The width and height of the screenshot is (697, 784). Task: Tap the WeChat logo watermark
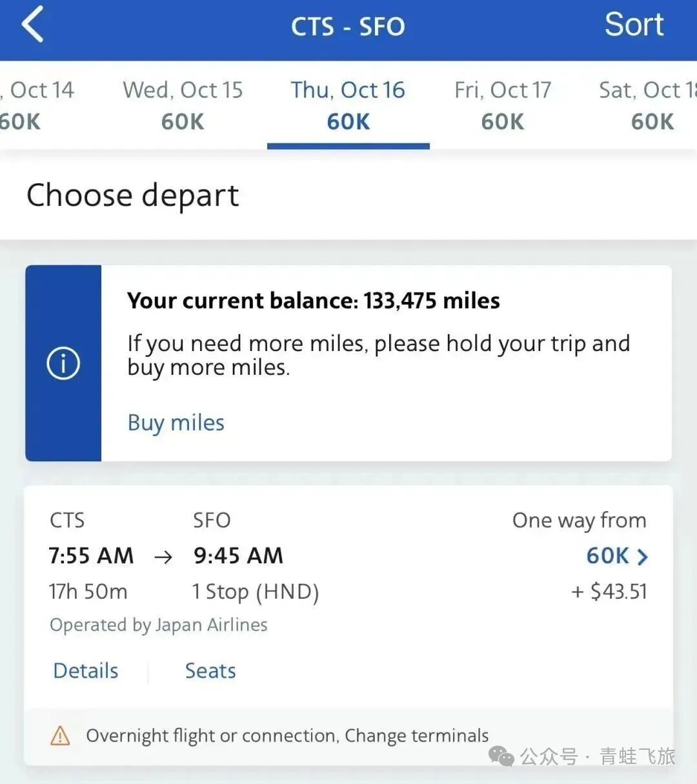501,756
